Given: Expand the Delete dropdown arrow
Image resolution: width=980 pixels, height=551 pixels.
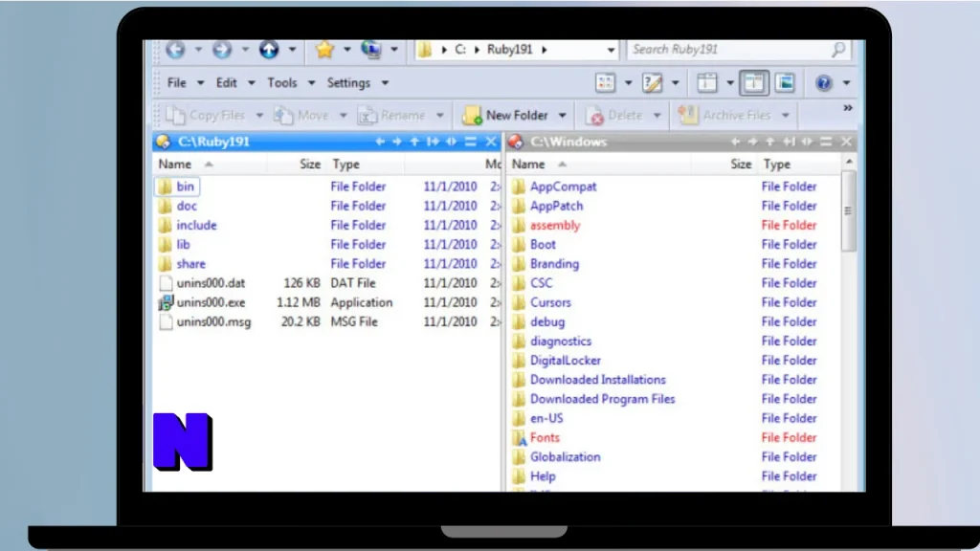Looking at the screenshot, I should click(x=657, y=115).
